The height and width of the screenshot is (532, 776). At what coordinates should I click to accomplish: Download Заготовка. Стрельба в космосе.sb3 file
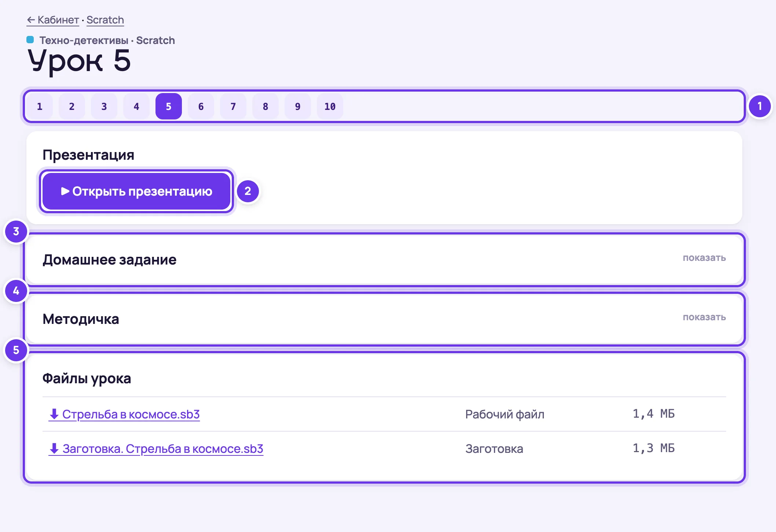[x=156, y=449]
